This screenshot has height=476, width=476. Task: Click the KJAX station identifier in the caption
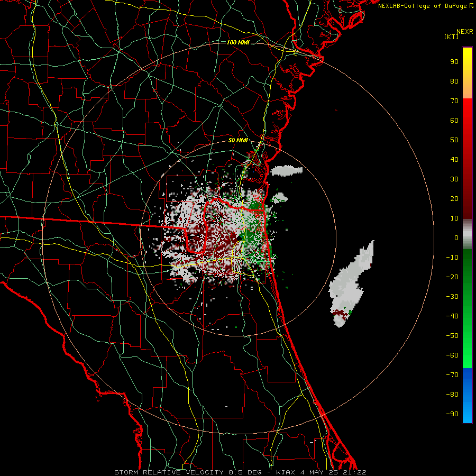pos(287,472)
